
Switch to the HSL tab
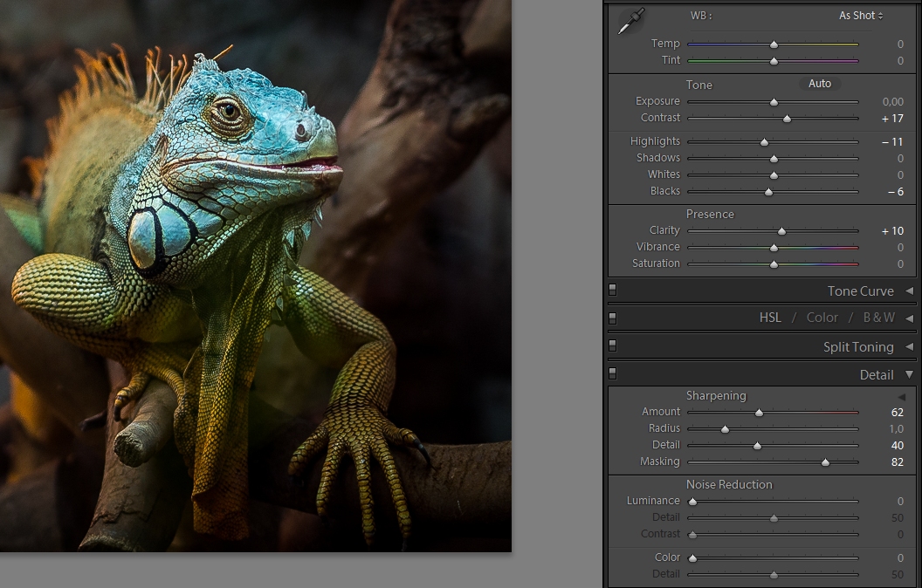point(770,318)
